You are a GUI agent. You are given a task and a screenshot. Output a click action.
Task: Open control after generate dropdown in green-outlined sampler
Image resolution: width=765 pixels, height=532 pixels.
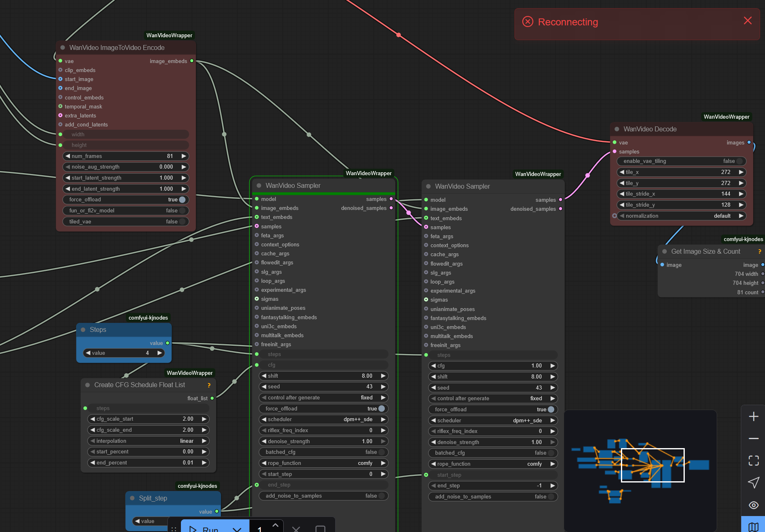323,398
